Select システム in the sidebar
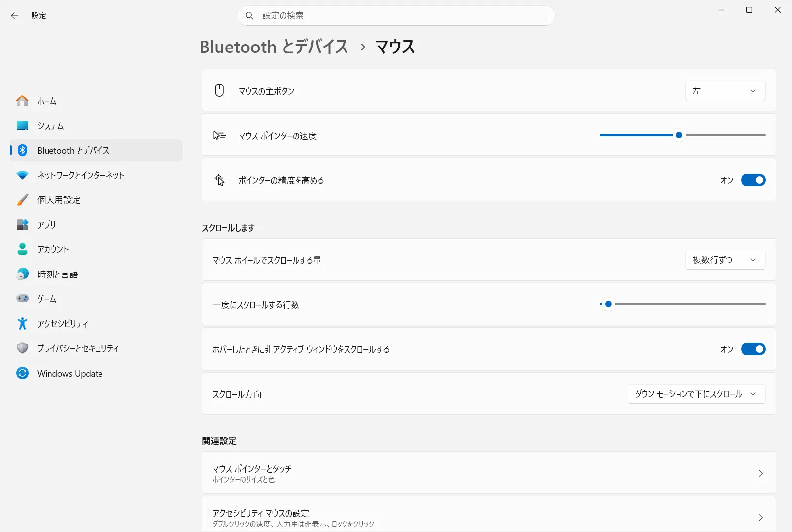The width and height of the screenshot is (792, 532). 96,126
